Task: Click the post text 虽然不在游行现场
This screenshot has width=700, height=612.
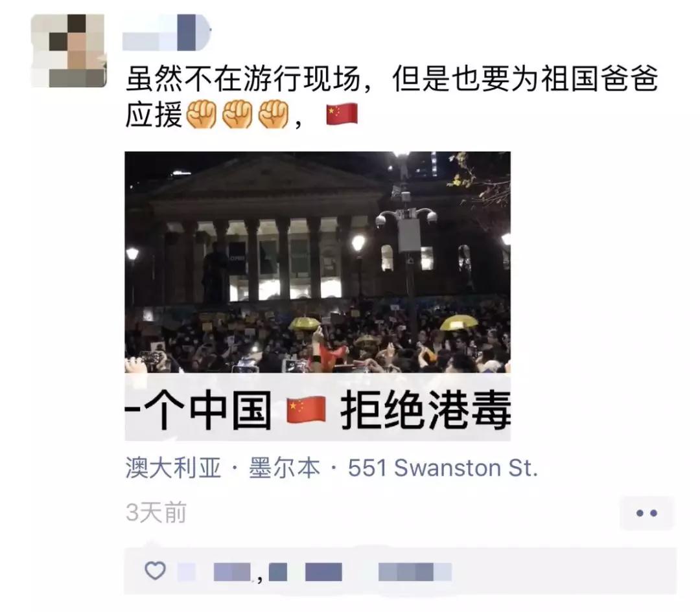Action: (242, 79)
